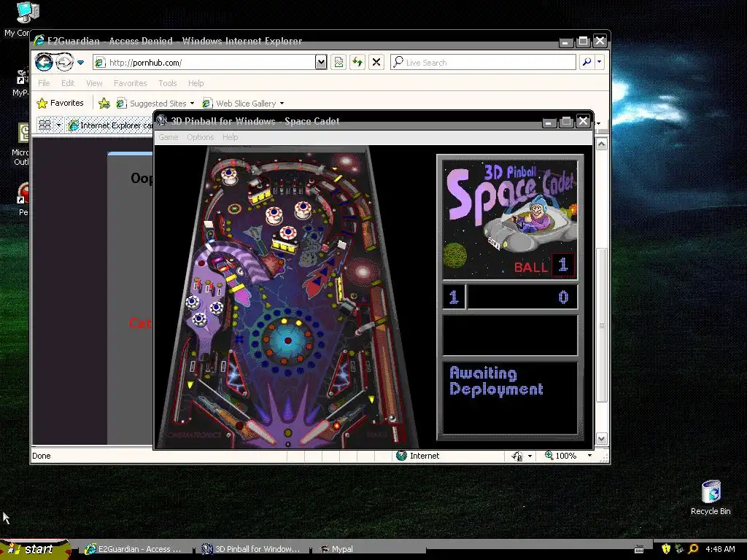Viewport: 747px width, 560px height.
Task: Open the Internet Explorer File menu
Action: coord(44,83)
